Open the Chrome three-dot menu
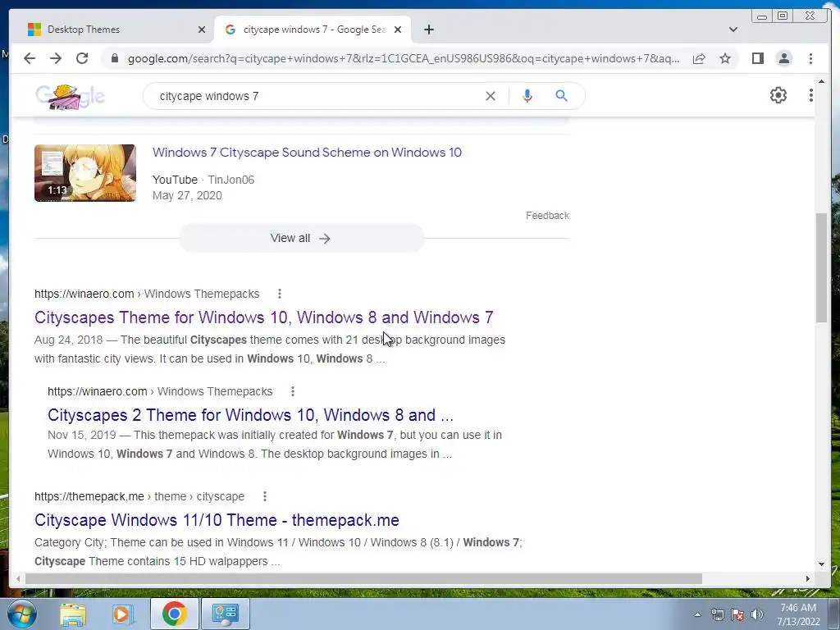840x630 pixels. pyautogui.click(x=810, y=58)
